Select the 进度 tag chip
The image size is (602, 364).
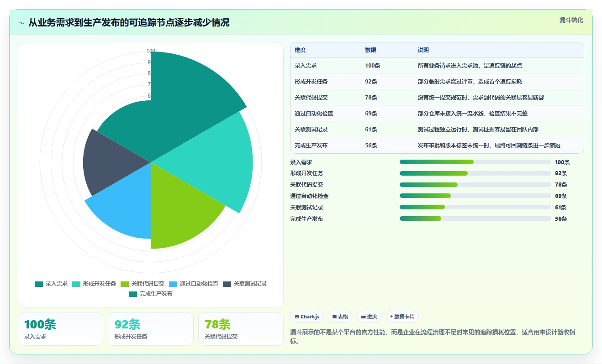(x=369, y=317)
